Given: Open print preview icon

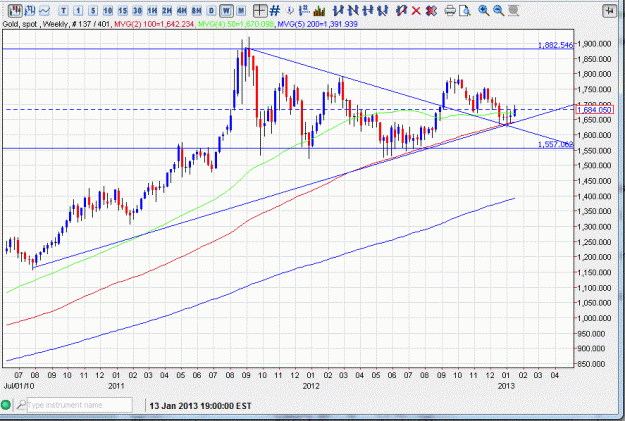Looking at the screenshot, I should (465, 11).
